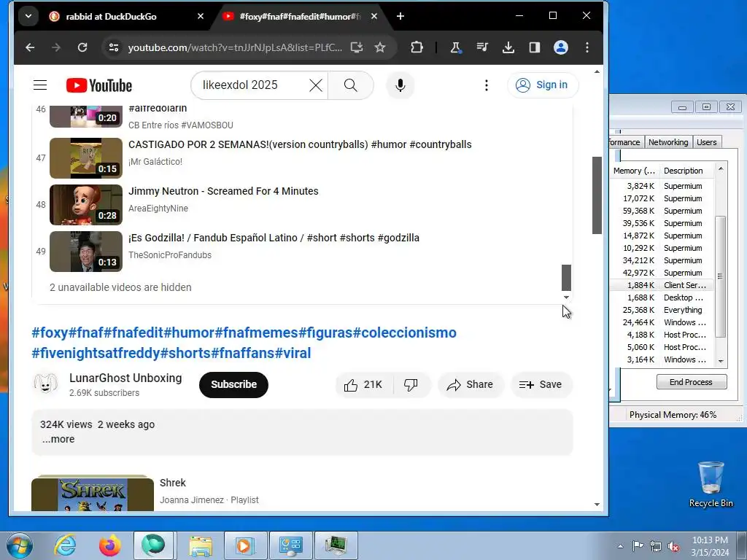The width and height of the screenshot is (747, 560).
Task: Click the playlist panel scrollbar thumb
Action: click(566, 278)
